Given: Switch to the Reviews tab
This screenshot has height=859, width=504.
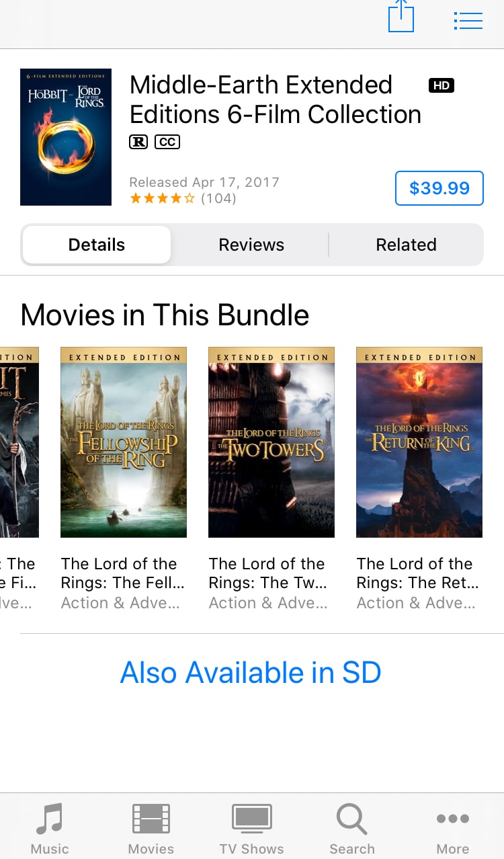Looking at the screenshot, I should pyautogui.click(x=251, y=245).
